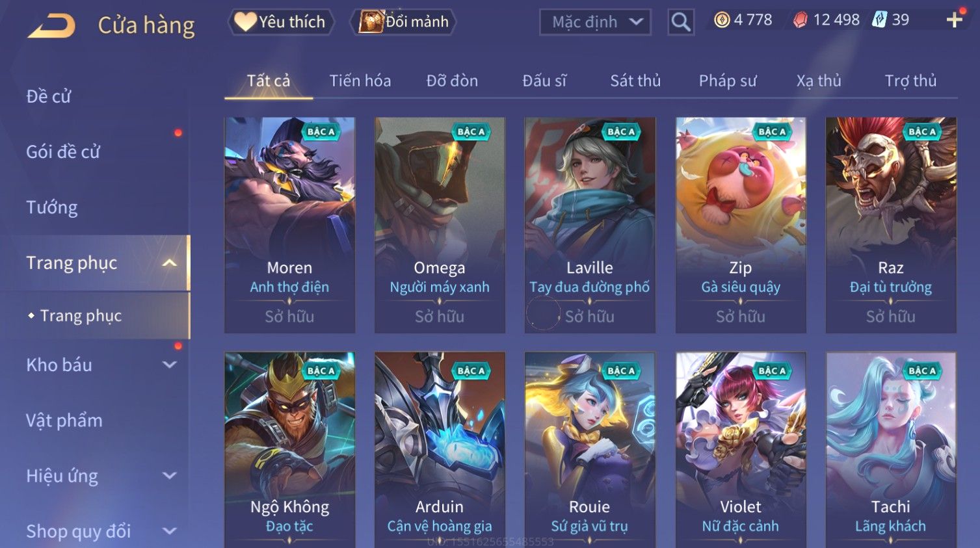This screenshot has height=548, width=980.
Task: Tap the blue voucher currency icon
Action: pos(879,20)
